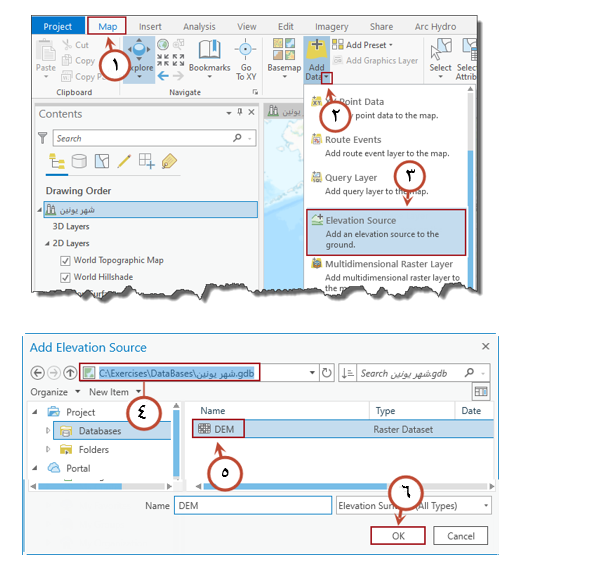Open the Basemap gallery
This screenshot has width=600, height=564.
click(283, 59)
